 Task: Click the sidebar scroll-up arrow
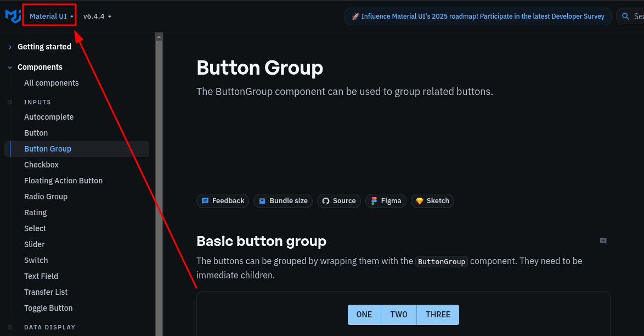(x=159, y=37)
